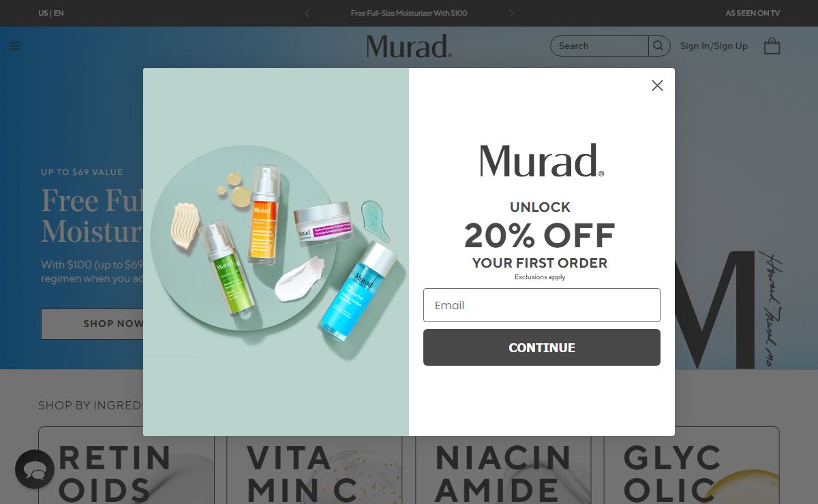Open Sign In/Sign Up page
The image size is (818, 504).
pyautogui.click(x=714, y=46)
